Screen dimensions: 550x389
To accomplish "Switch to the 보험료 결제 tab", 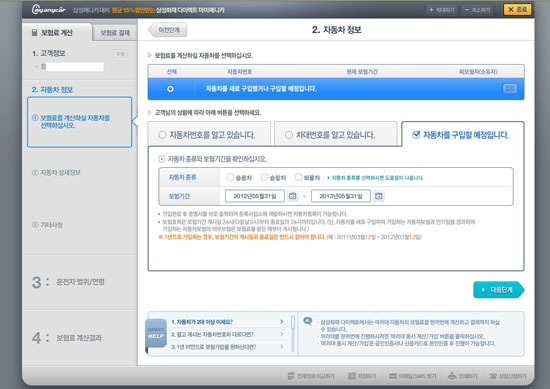I will [x=115, y=33].
